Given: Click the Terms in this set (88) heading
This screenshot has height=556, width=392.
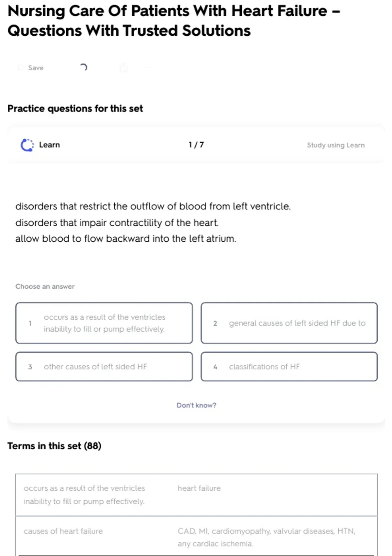Looking at the screenshot, I should point(54,446).
